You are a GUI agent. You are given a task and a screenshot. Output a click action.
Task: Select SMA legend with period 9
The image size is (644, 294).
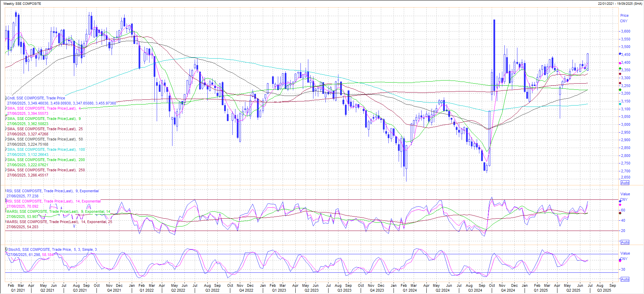[x=44, y=119]
